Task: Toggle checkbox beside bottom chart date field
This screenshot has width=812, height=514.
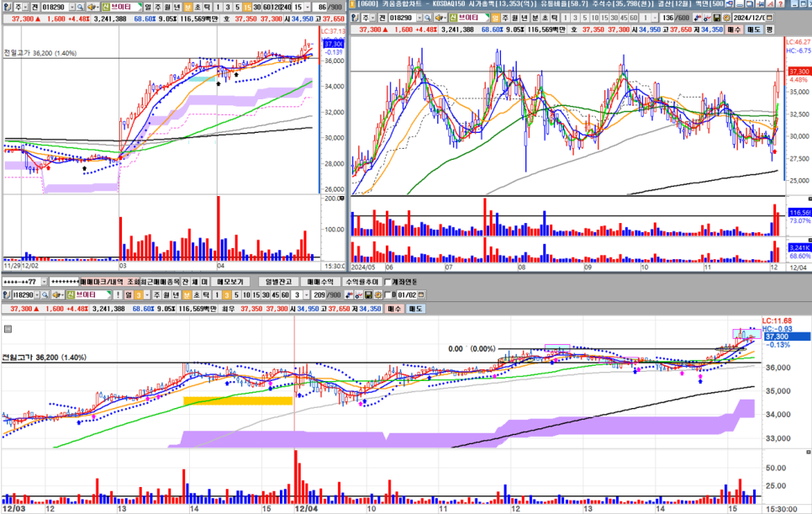Action: click(x=388, y=294)
